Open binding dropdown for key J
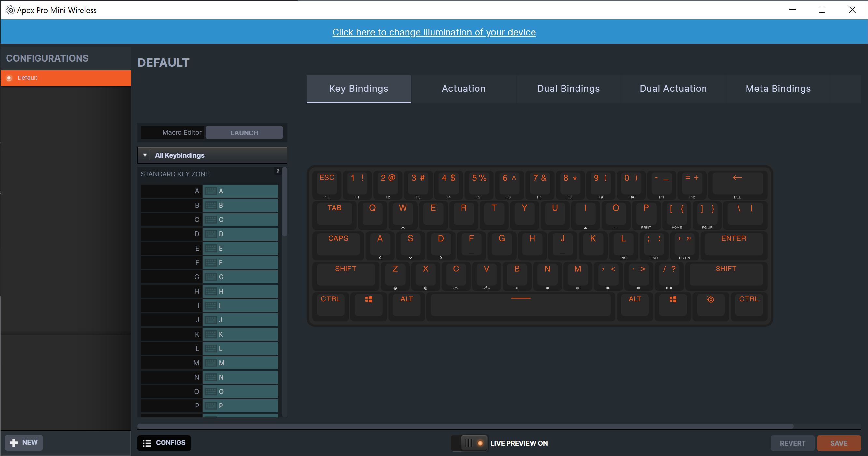The height and width of the screenshot is (456, 868). pyautogui.click(x=241, y=320)
